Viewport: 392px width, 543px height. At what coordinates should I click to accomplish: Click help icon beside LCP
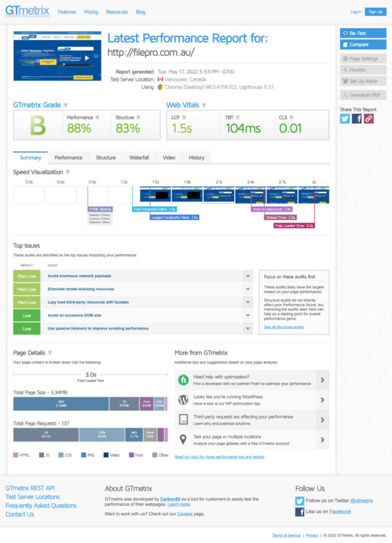pyautogui.click(x=184, y=117)
